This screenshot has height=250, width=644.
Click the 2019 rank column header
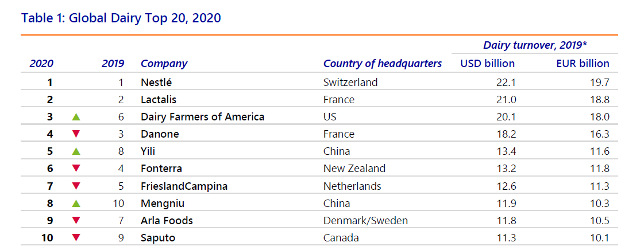tap(113, 64)
